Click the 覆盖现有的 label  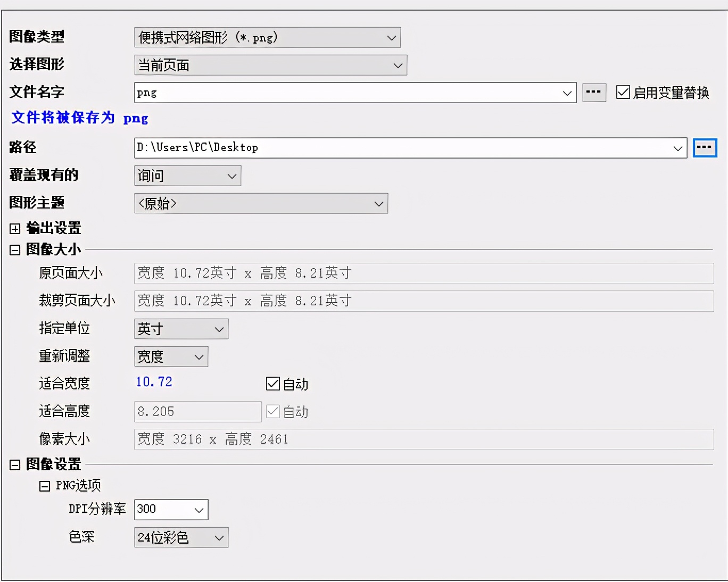click(44, 175)
